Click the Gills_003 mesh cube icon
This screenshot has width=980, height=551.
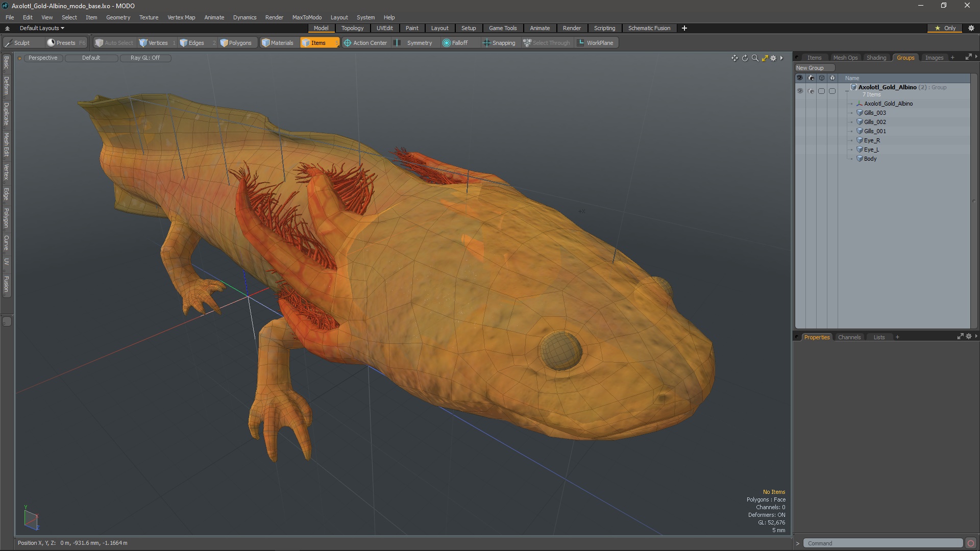(860, 113)
